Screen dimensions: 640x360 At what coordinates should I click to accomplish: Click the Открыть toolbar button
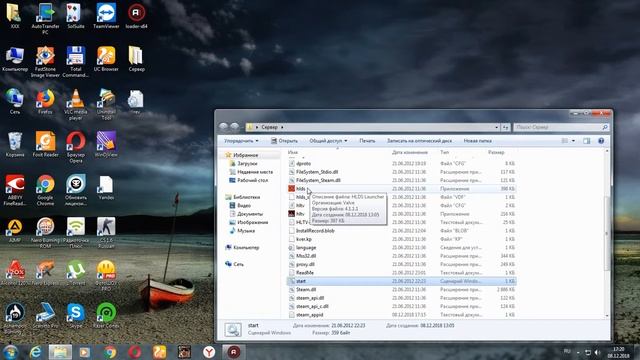pos(284,140)
